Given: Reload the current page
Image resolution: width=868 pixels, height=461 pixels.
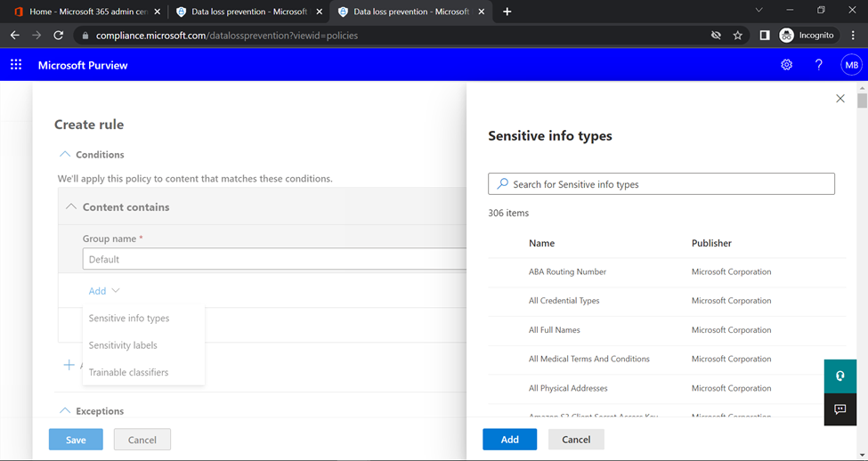Looking at the screenshot, I should [58, 36].
